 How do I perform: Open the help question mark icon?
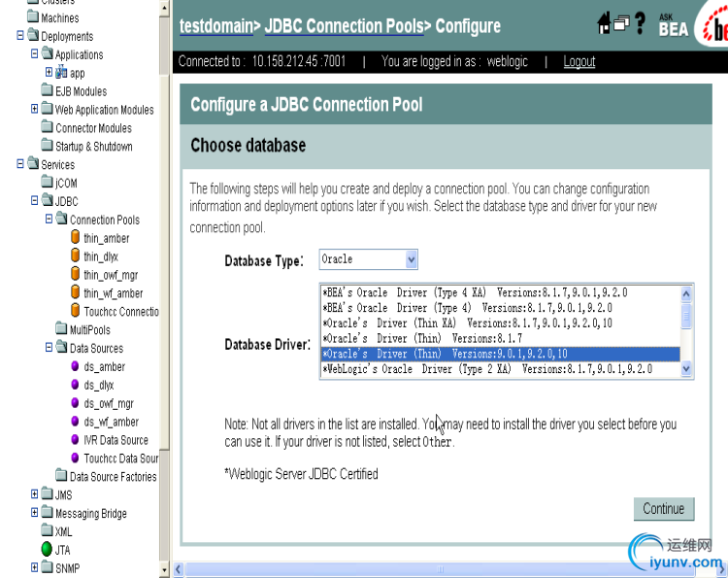click(640, 22)
